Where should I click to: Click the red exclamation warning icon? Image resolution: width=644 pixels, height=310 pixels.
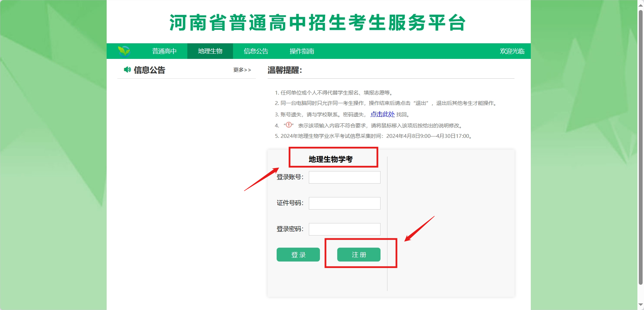point(288,125)
